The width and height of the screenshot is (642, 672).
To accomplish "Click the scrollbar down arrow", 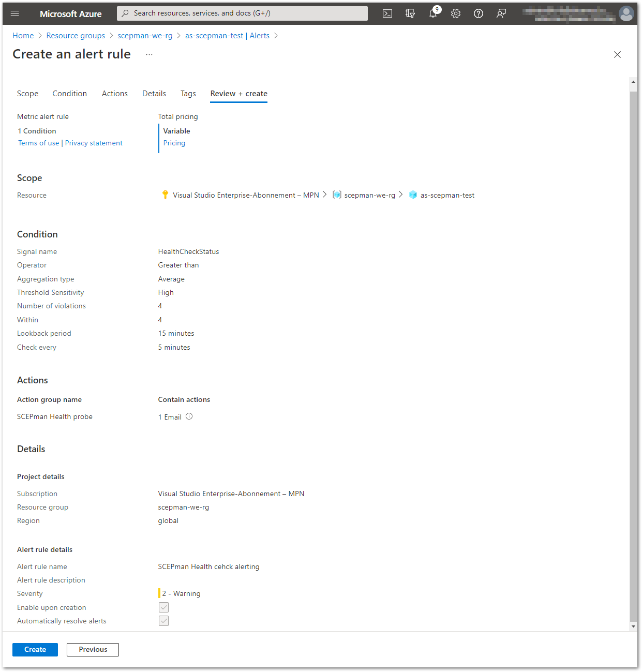I will (x=633, y=626).
